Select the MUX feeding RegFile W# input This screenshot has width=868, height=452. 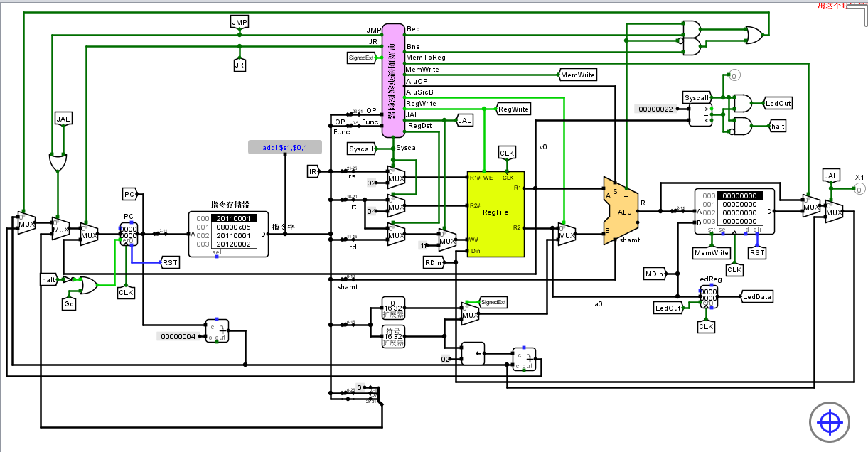447,240
